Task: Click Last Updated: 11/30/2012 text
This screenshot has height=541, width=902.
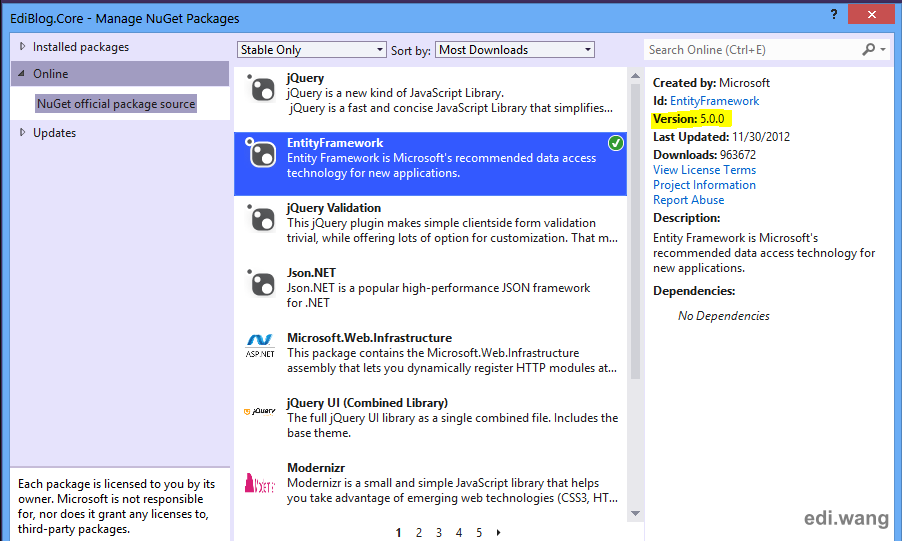Action: point(721,137)
